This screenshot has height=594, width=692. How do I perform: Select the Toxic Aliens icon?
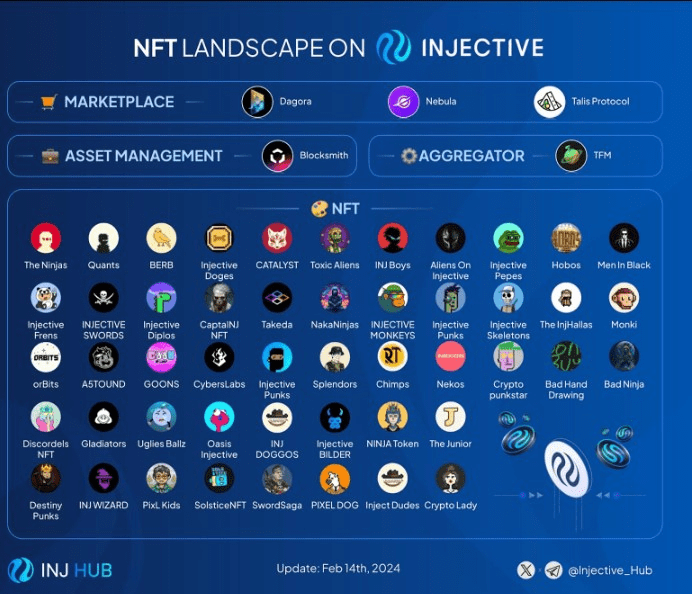335,238
